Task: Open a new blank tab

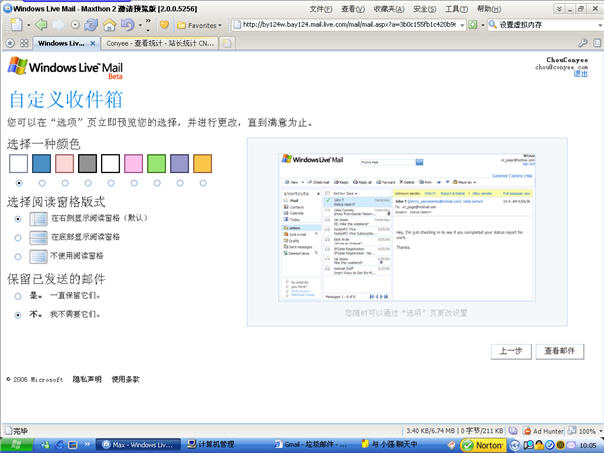Action: point(227,43)
